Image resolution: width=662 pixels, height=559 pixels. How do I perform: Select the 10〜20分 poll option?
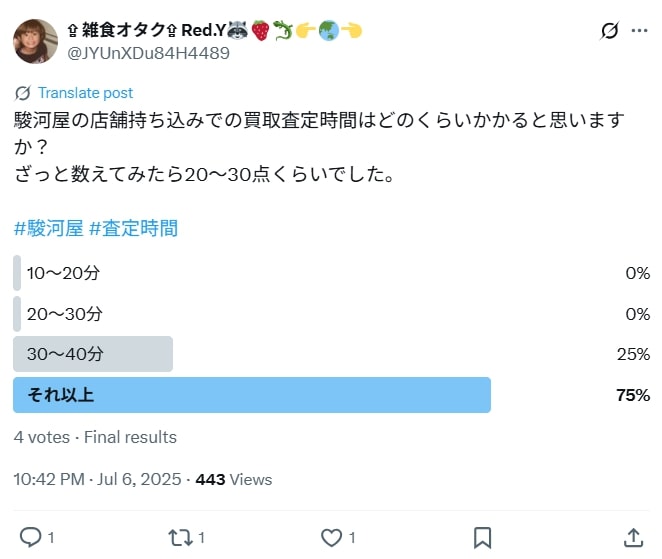pyautogui.click(x=331, y=273)
